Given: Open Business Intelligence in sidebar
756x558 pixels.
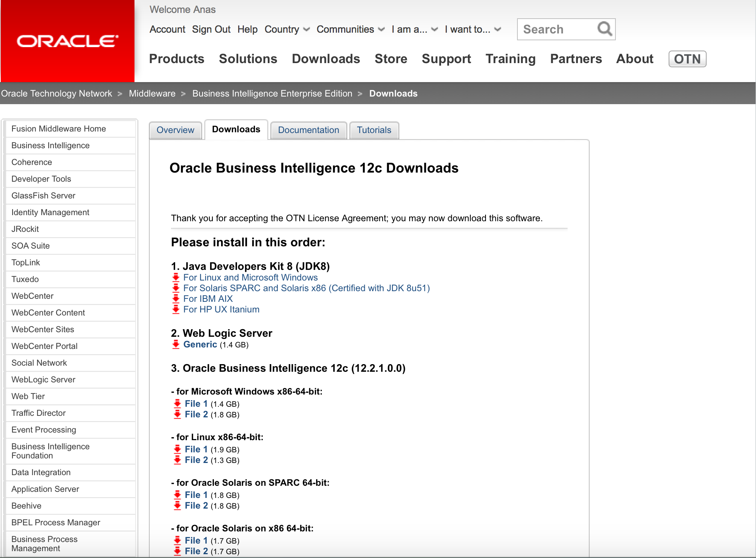Looking at the screenshot, I should 71,146.
